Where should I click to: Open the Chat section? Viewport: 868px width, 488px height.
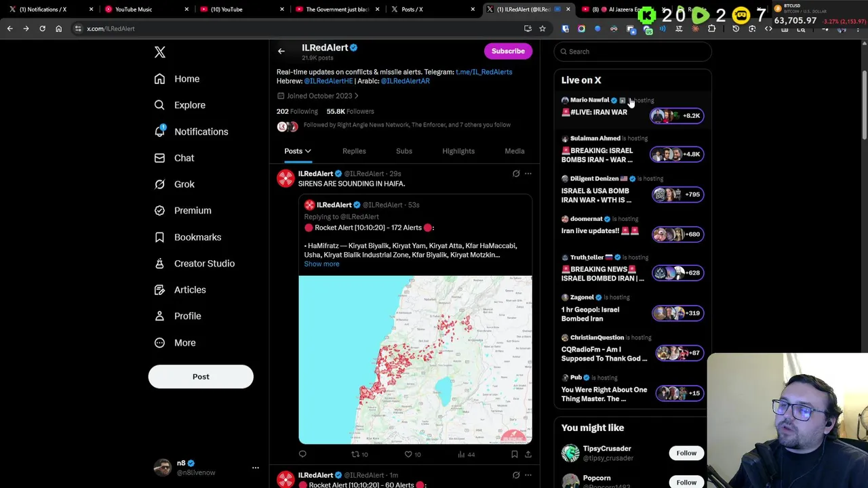174,158
